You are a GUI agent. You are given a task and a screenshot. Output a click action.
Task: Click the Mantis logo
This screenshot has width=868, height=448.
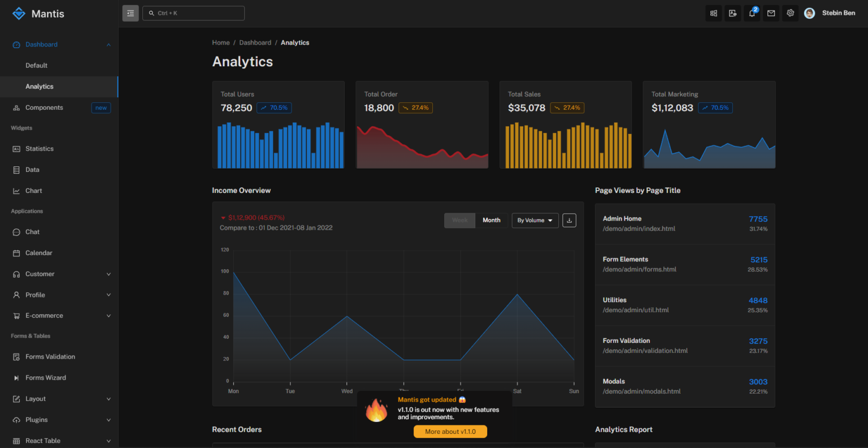[38, 14]
